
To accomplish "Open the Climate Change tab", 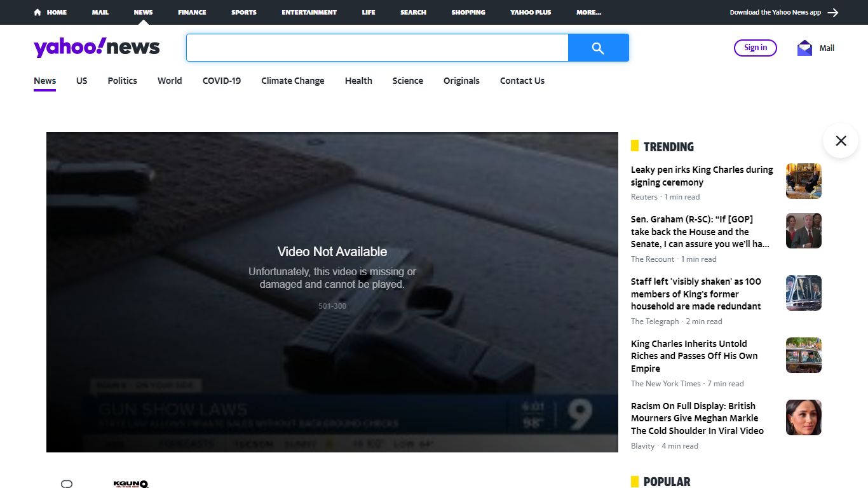I will 293,81.
